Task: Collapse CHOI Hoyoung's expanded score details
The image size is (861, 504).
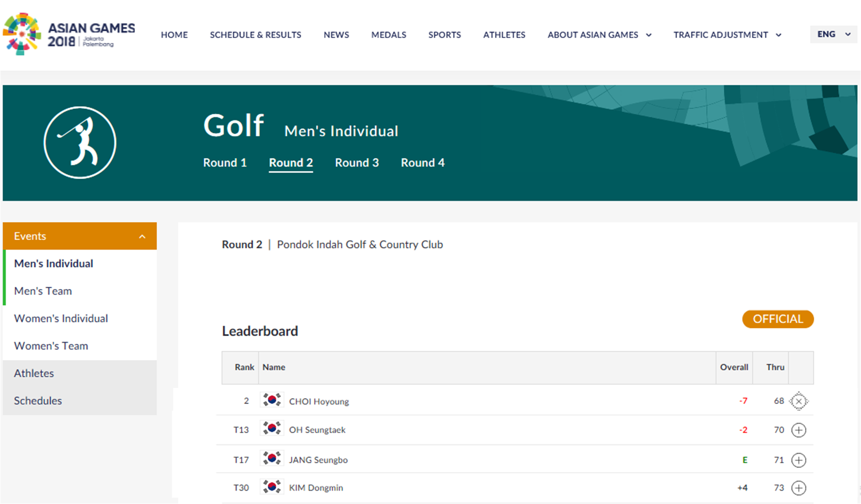Action: coord(799,401)
